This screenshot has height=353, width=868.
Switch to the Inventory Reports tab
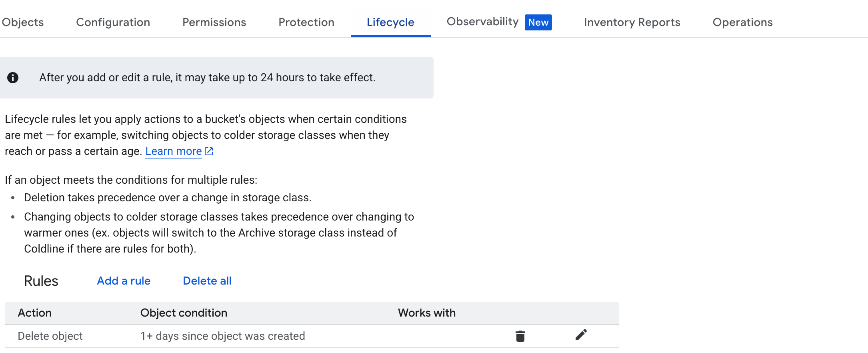(x=632, y=22)
